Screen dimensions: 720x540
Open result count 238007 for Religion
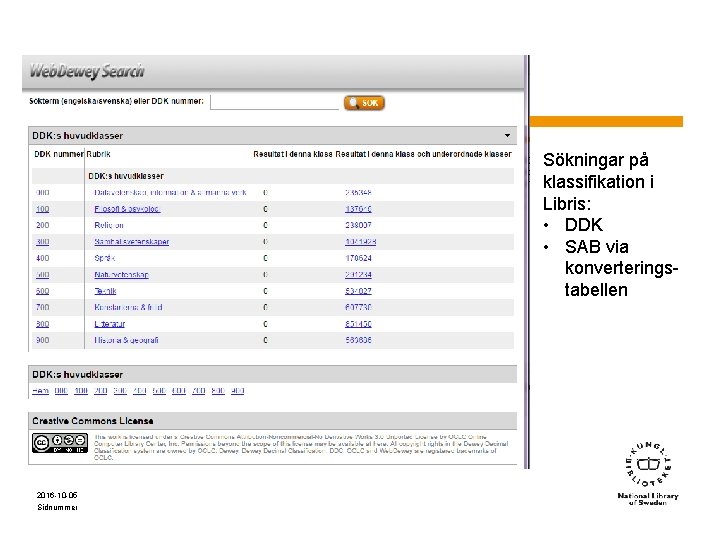[358, 225]
